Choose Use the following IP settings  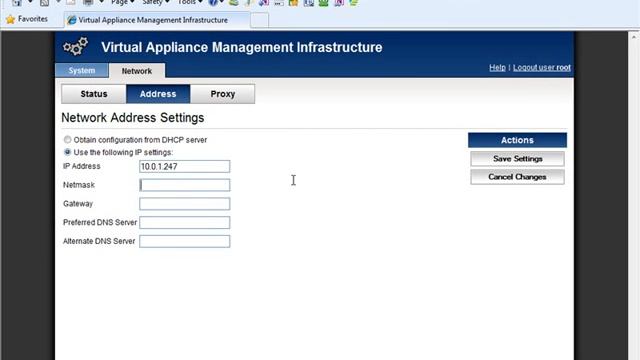(x=67, y=152)
